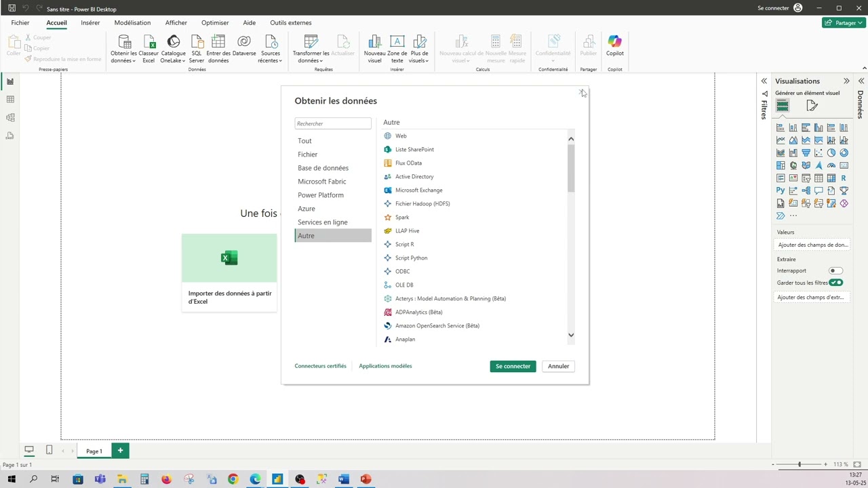Select the matrix visual
868x488 pixels.
pyautogui.click(x=831, y=178)
